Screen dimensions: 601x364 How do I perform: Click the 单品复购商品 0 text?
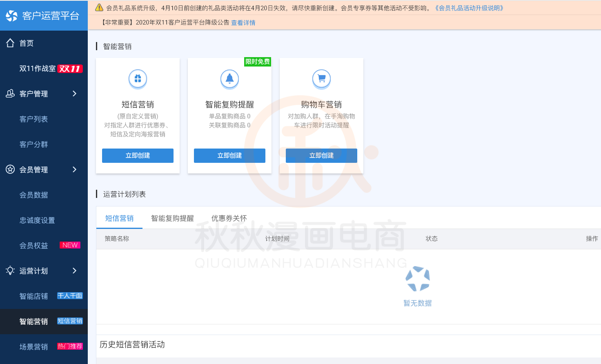(x=229, y=116)
